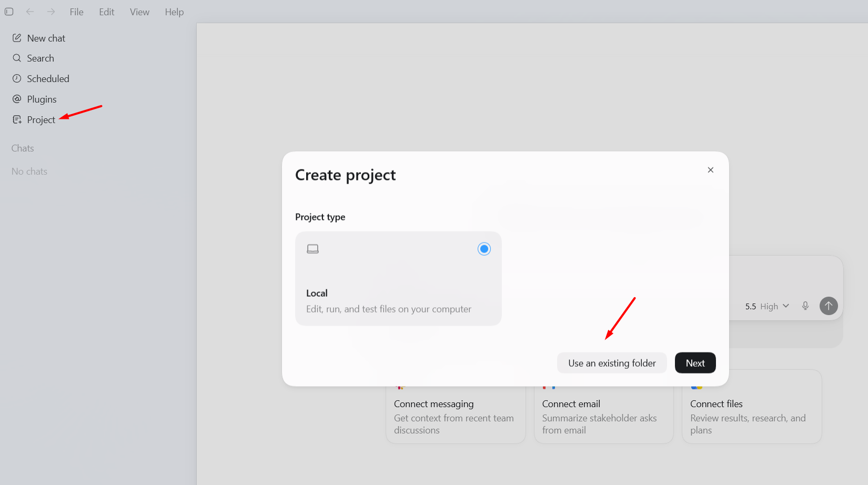The height and width of the screenshot is (485, 868).
Task: Open the 5.5 High model dropdown
Action: [x=767, y=306]
